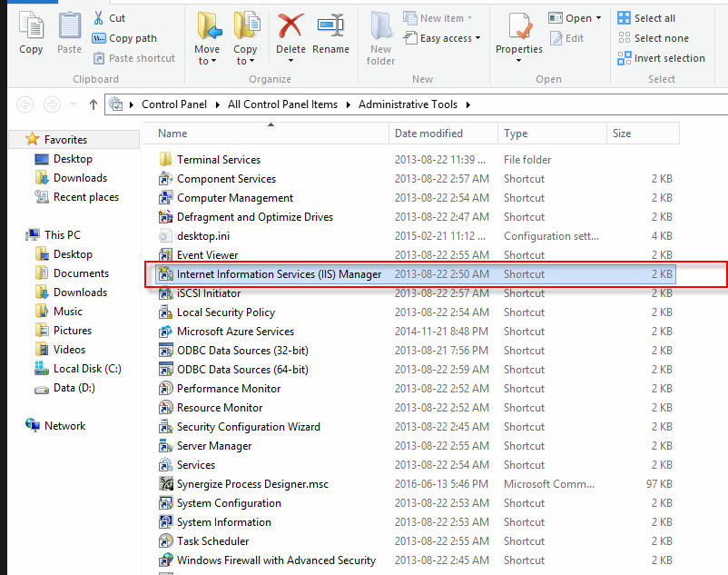728x575 pixels.
Task: Select the desktop.ini file
Action: (416, 236)
